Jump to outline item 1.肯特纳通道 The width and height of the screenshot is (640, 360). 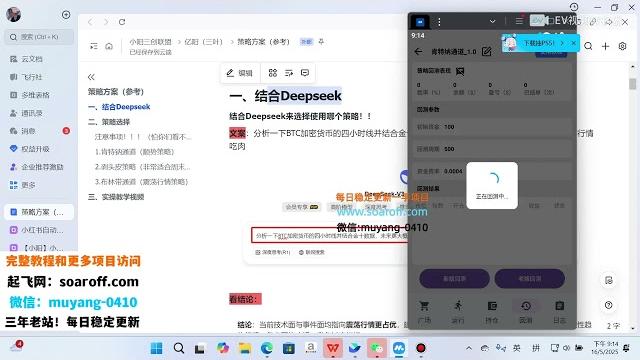coord(135,151)
